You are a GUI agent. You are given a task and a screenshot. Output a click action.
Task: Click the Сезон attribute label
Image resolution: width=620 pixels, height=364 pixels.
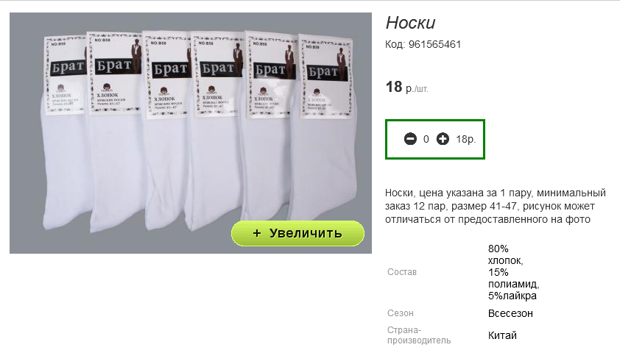click(400, 313)
